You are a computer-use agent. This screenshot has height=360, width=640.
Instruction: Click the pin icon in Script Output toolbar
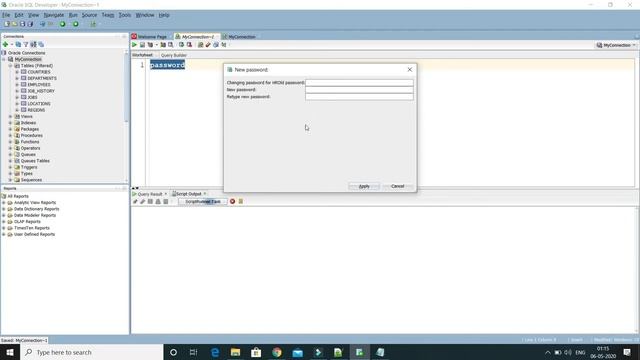(x=135, y=201)
